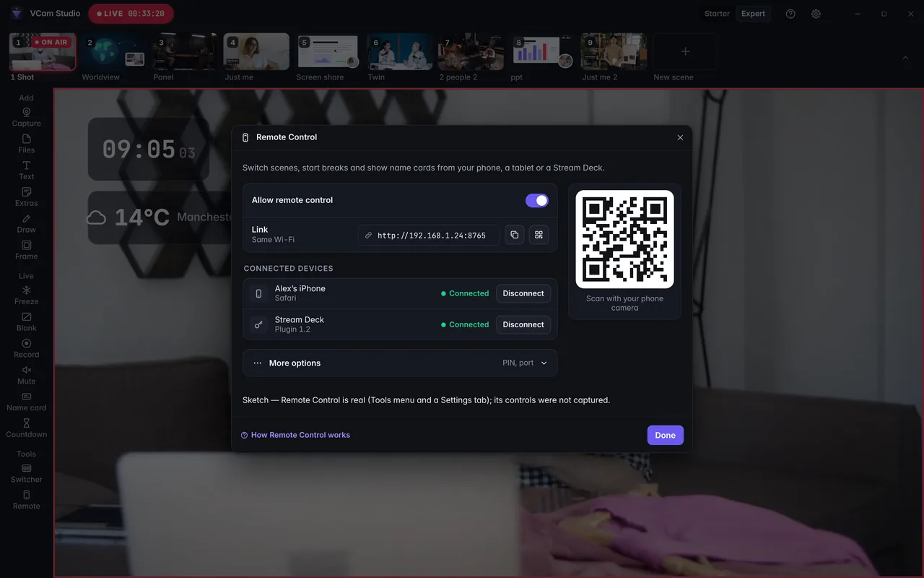This screenshot has width=924, height=578.
Task: Start the Countdown timer tool
Action: click(26, 429)
